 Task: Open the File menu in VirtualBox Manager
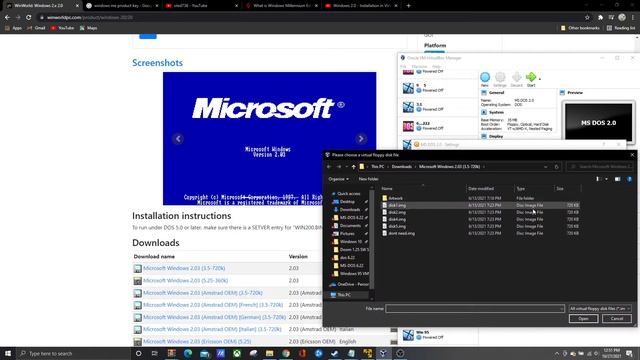(403, 66)
